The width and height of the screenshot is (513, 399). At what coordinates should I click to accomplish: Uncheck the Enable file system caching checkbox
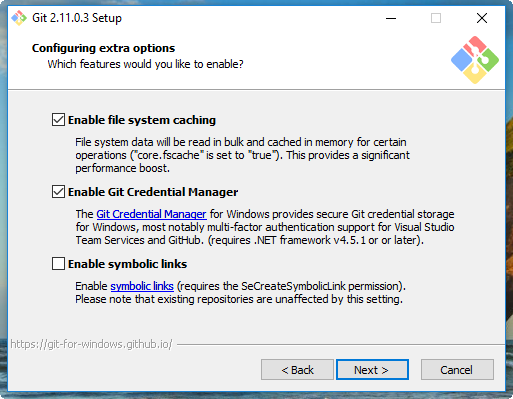[x=58, y=120]
